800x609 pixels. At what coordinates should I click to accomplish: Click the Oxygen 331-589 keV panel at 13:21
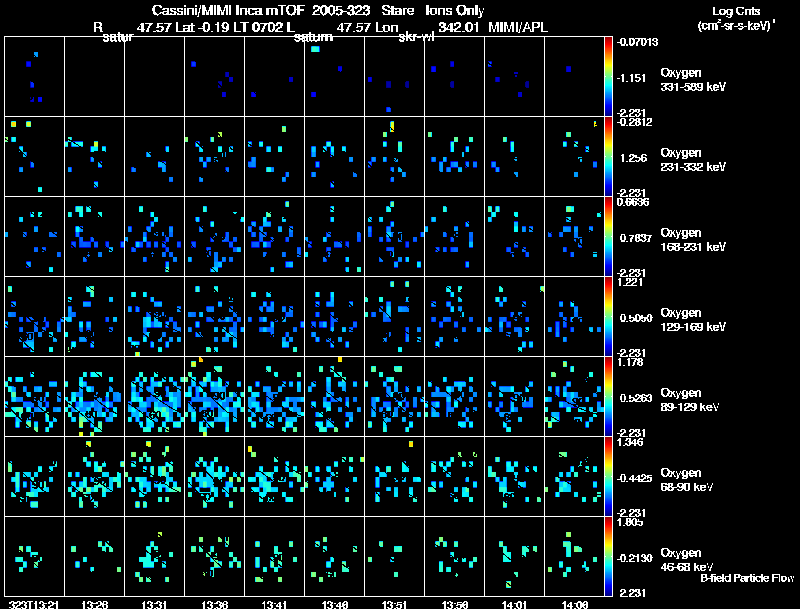coord(35,77)
